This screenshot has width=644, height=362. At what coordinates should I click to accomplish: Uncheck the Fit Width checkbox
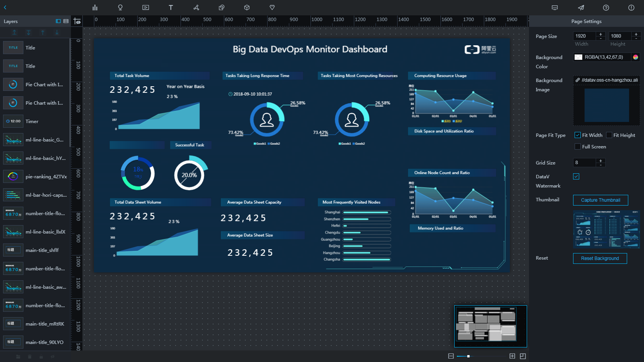577,135
